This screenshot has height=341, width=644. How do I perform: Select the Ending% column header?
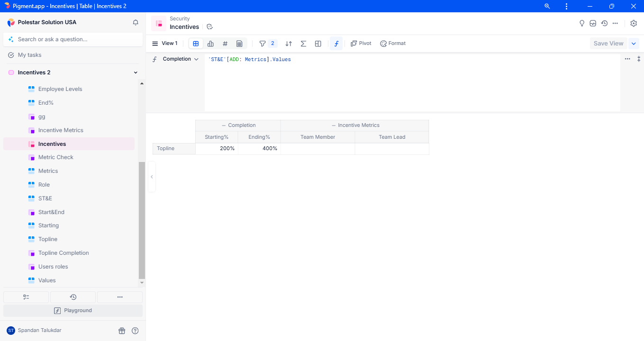(259, 137)
